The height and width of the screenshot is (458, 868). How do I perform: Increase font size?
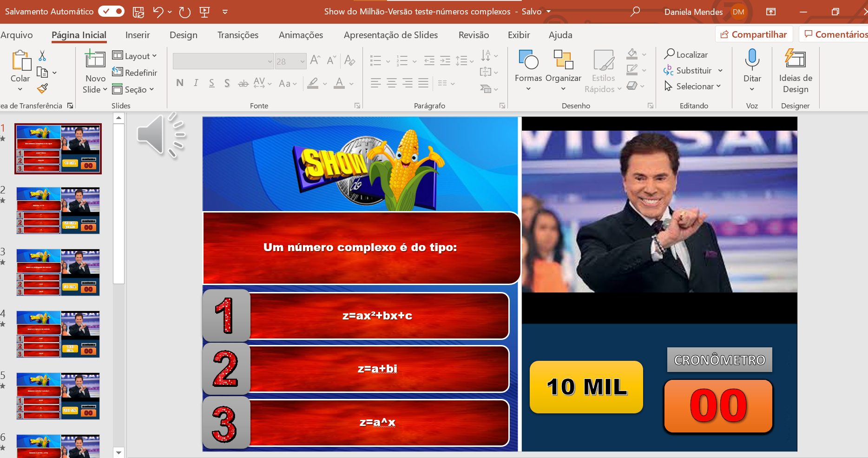(315, 60)
